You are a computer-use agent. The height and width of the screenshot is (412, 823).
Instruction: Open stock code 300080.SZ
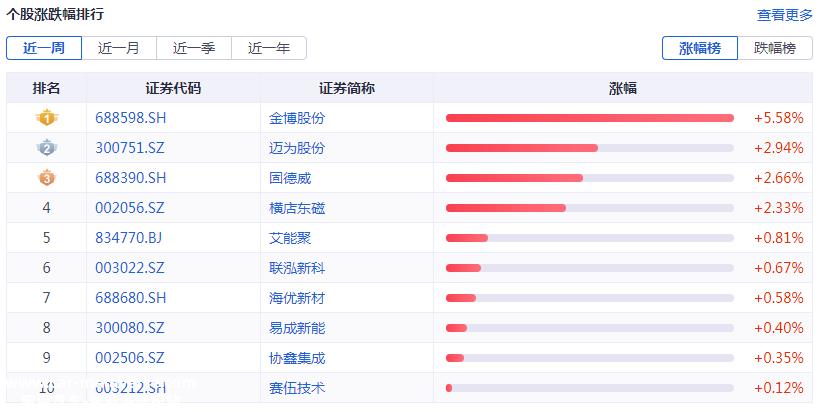point(130,328)
